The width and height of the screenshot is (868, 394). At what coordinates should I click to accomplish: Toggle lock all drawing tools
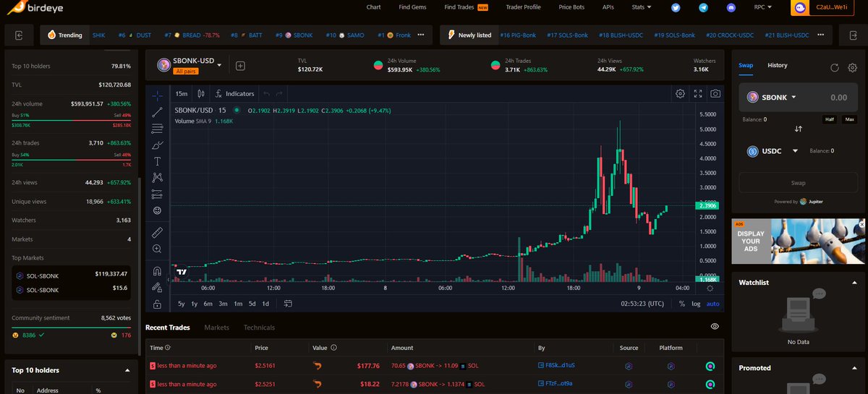(157, 304)
